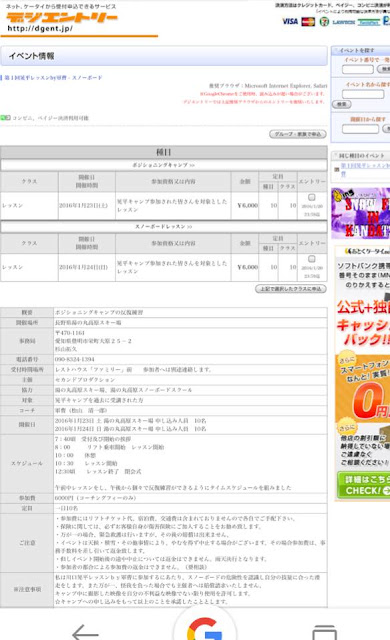Click the イベントを探す sidebar heading
Screen dimensions: 390x640
[x=357, y=50]
